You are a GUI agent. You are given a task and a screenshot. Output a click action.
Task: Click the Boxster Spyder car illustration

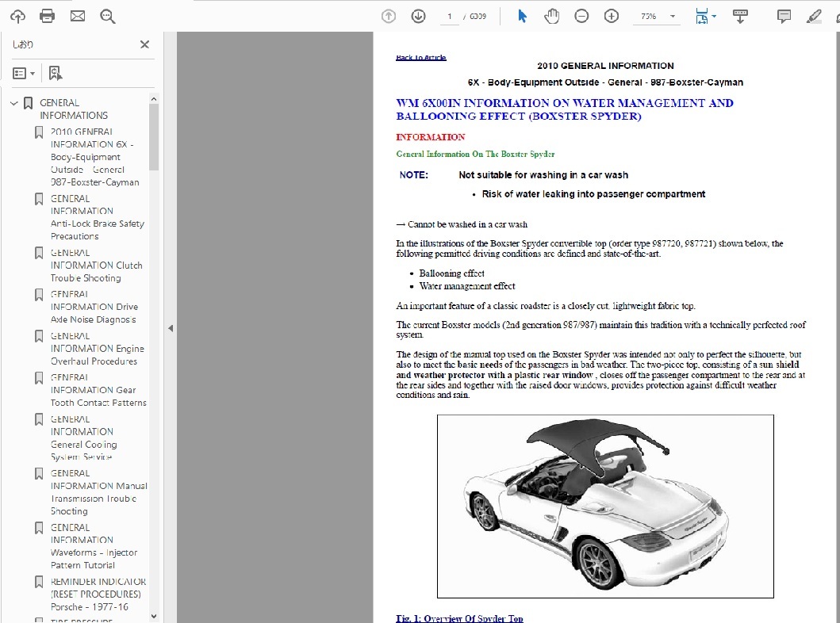click(x=605, y=506)
